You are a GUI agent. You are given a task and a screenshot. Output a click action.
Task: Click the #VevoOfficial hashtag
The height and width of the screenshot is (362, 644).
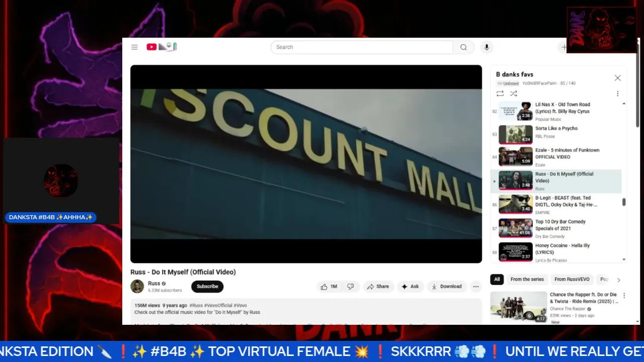point(218,305)
